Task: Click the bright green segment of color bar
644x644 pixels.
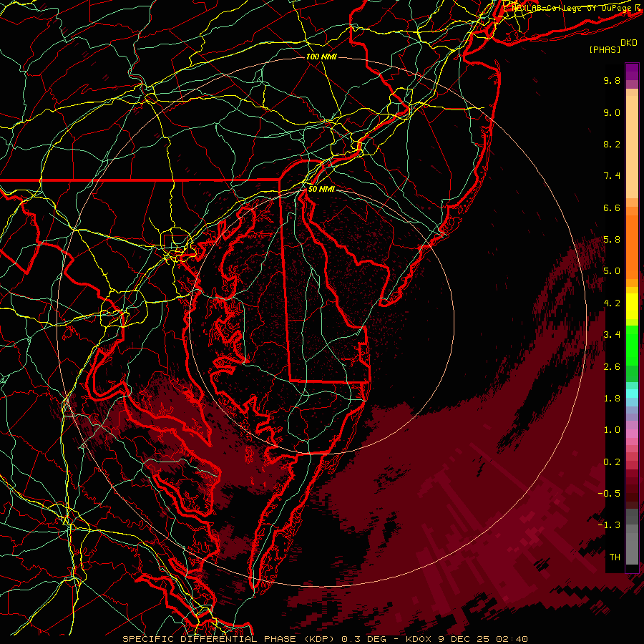Action: tap(632, 345)
